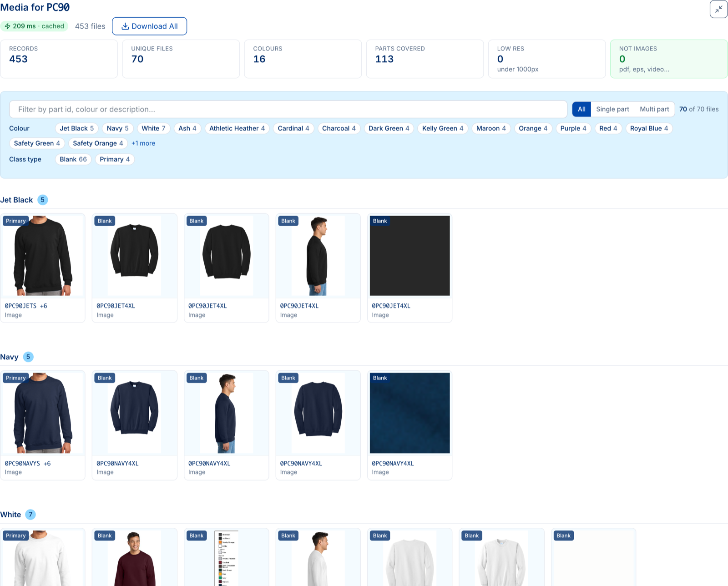Open the Navy side-profile model image
This screenshot has height=586, width=728.
tap(226, 413)
